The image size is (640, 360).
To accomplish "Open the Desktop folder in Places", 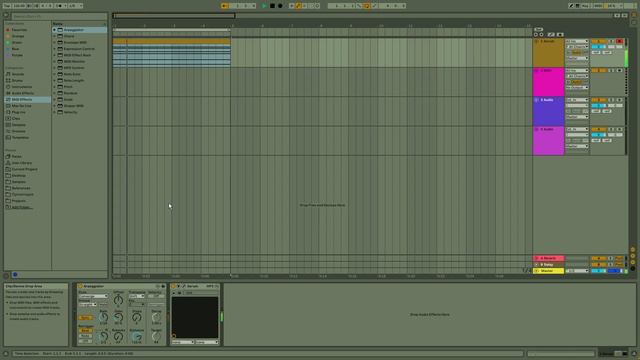I will (x=19, y=176).
